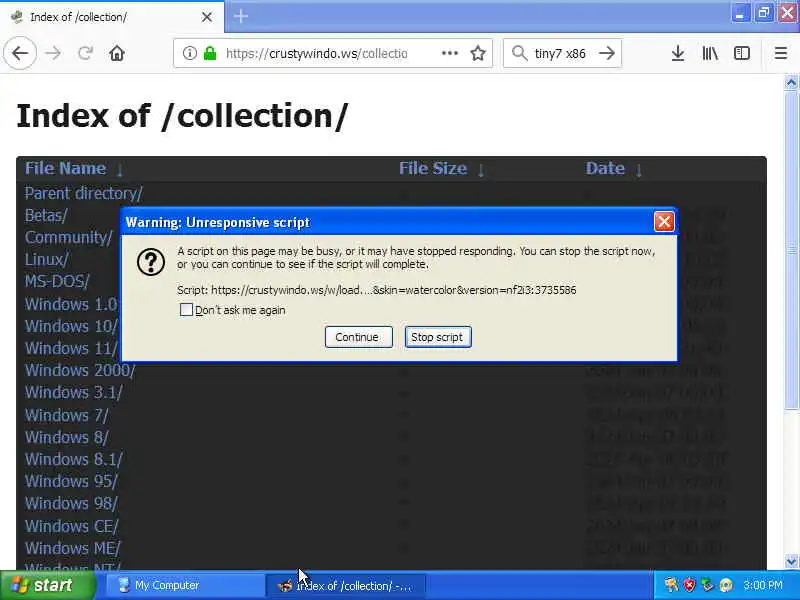
Task: Click the search magnifier icon
Action: pyautogui.click(x=519, y=53)
